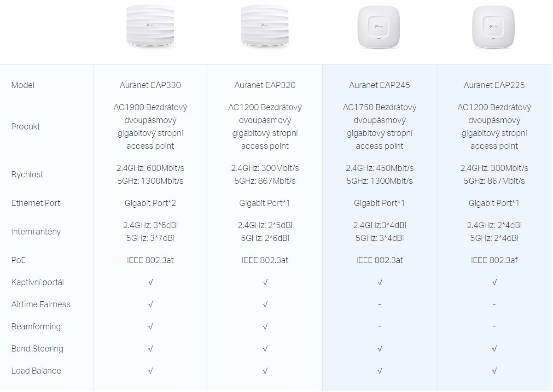Select the Auranet EAP245 model name
Viewport: 553px width, 392px height.
pos(379,85)
